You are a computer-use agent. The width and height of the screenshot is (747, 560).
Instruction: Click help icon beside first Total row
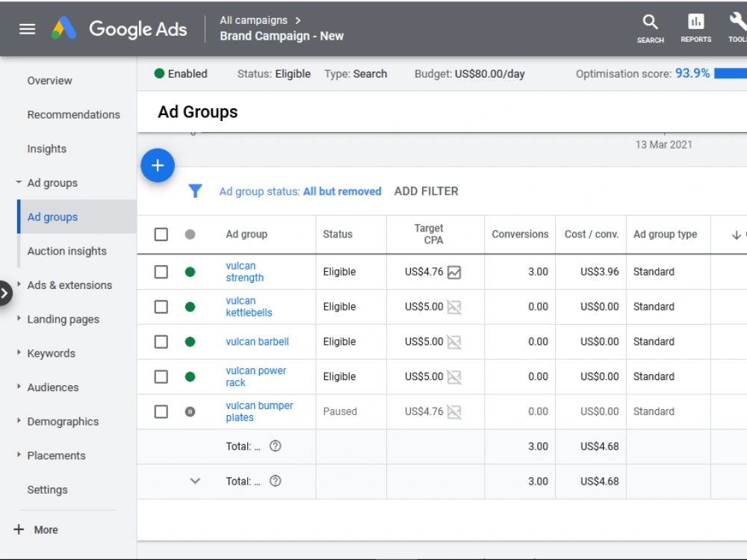click(276, 447)
